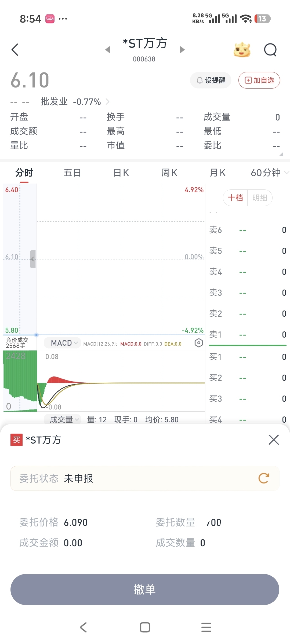Select the 十档 order book view
290x644 pixels.
pyautogui.click(x=235, y=198)
